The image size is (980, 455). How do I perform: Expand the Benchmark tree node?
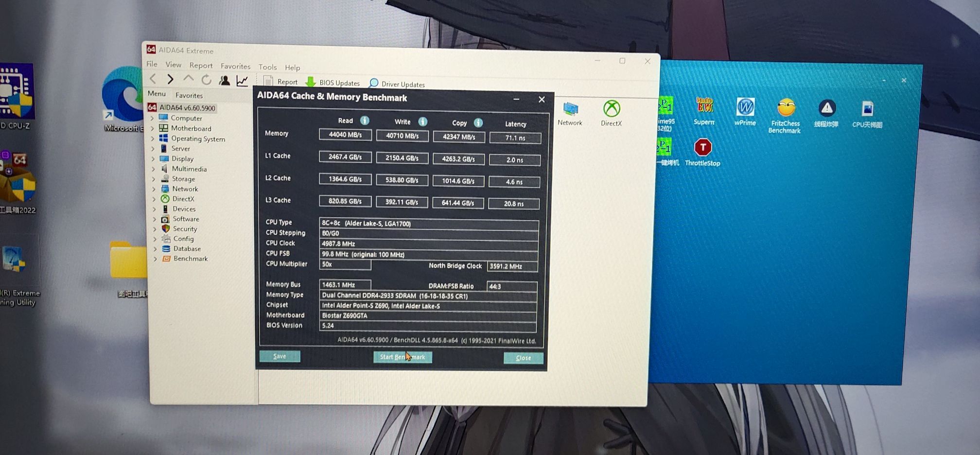pyautogui.click(x=155, y=259)
